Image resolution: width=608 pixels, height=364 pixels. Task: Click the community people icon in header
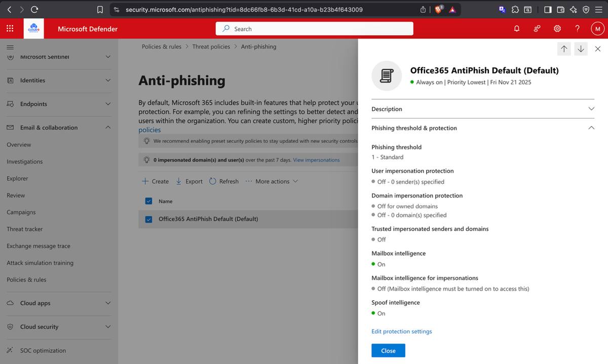pyautogui.click(x=537, y=29)
